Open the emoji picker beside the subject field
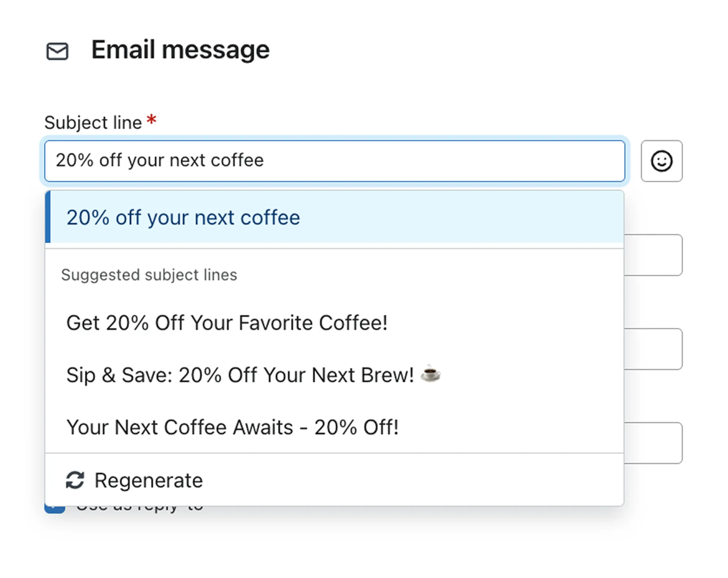 (662, 161)
